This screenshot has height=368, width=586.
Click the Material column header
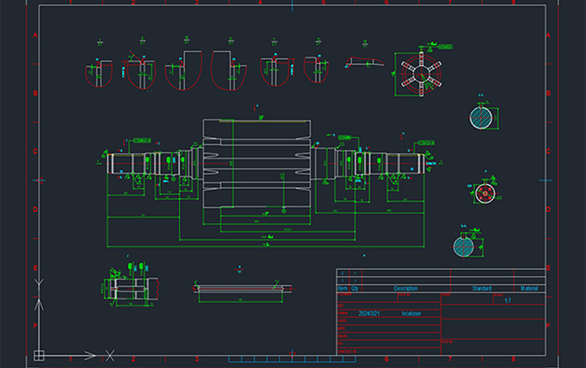529,288
